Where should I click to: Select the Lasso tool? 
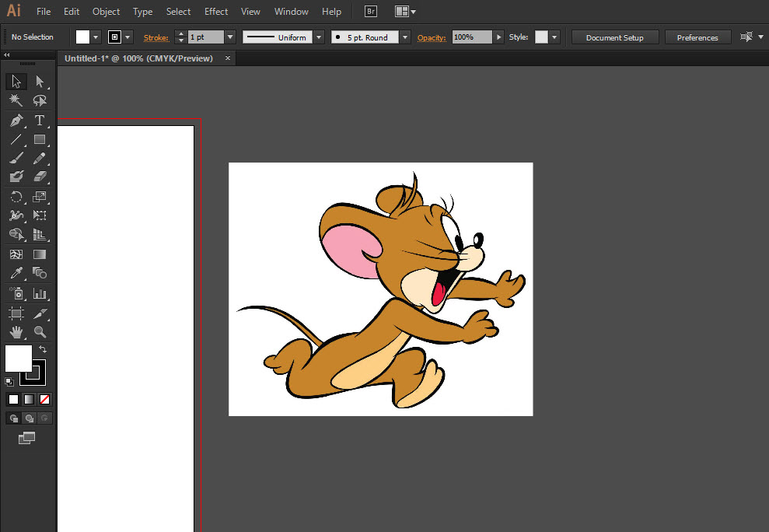point(40,100)
